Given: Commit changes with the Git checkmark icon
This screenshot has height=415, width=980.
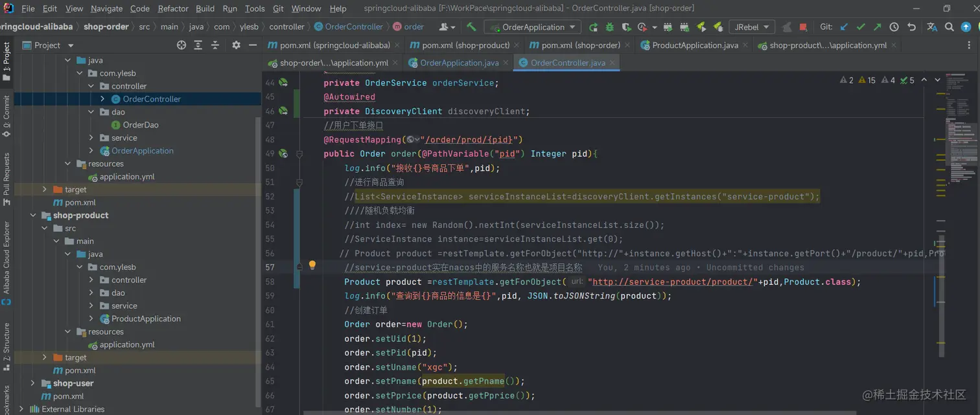Looking at the screenshot, I should click(x=861, y=27).
